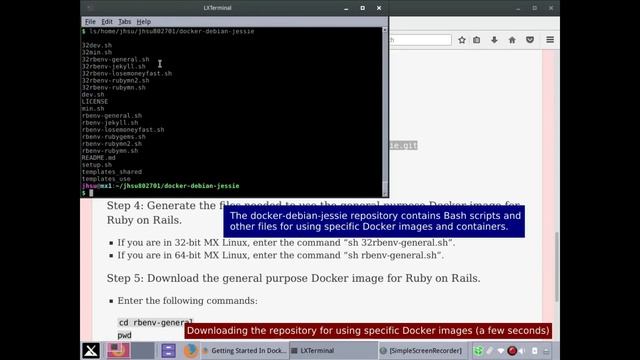Screen dimensions: 640x360
Task: Click the red recording tray icon
Action: (x=512, y=350)
